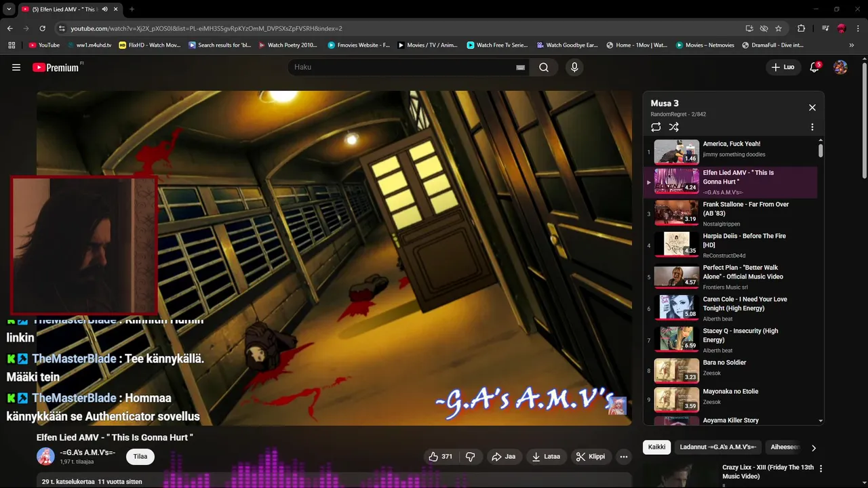Open Movies – Netmovies bookmark
Image resolution: width=868 pixels, height=488 pixels.
pos(705,45)
